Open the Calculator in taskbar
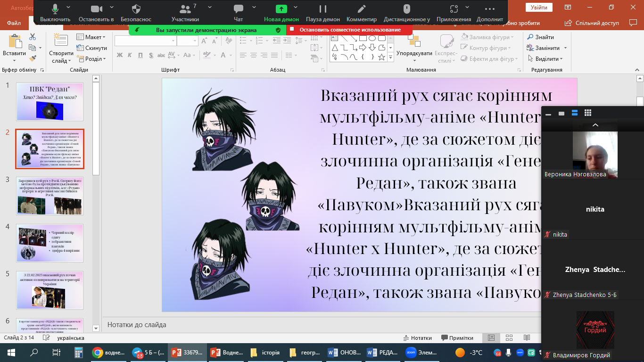 click(79, 353)
